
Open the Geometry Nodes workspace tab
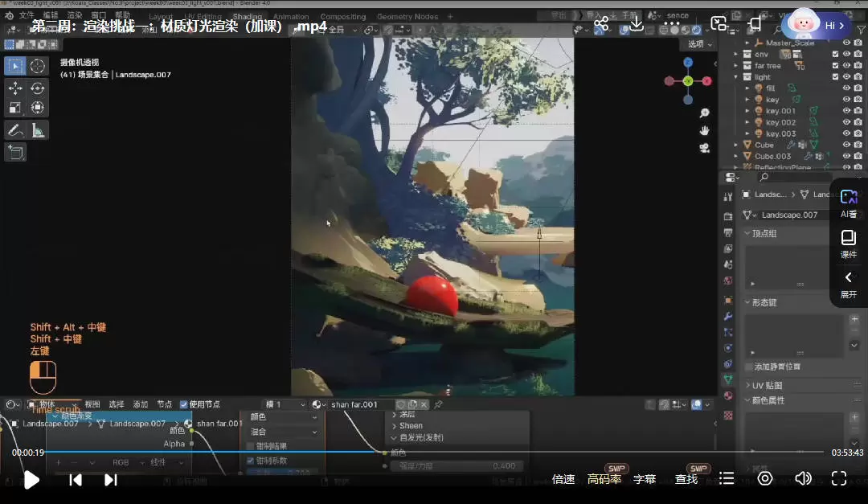tap(407, 17)
